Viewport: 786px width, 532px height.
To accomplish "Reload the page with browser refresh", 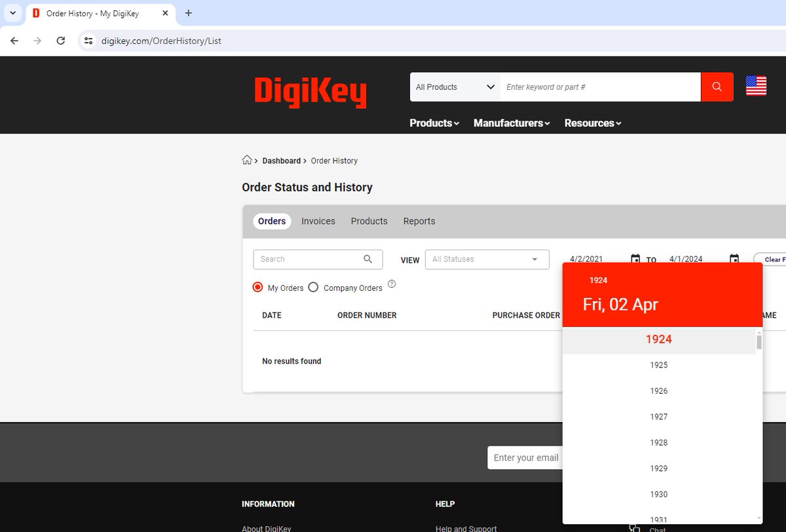I will (x=60, y=41).
